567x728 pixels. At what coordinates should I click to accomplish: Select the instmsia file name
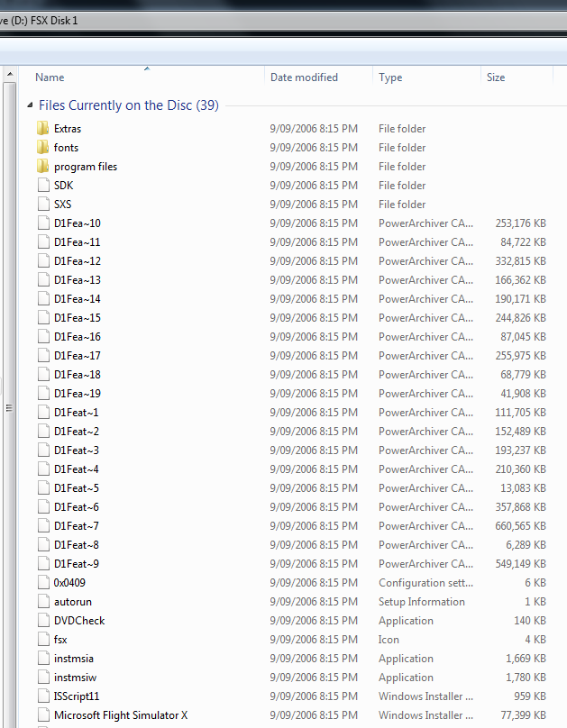(x=74, y=659)
